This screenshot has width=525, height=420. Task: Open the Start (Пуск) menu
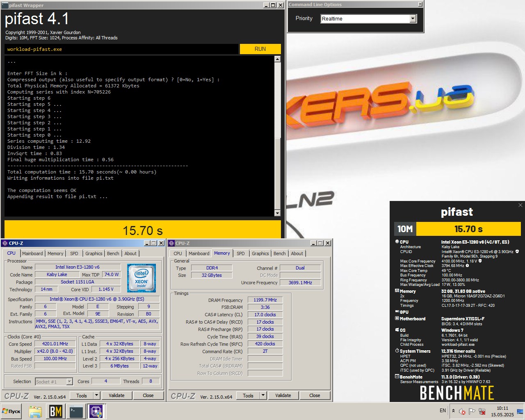pos(11,411)
